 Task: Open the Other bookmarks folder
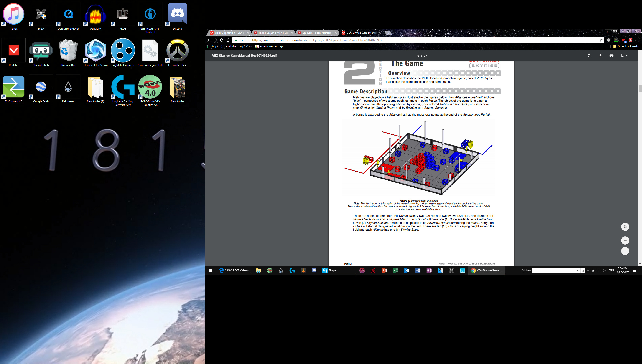(x=626, y=46)
